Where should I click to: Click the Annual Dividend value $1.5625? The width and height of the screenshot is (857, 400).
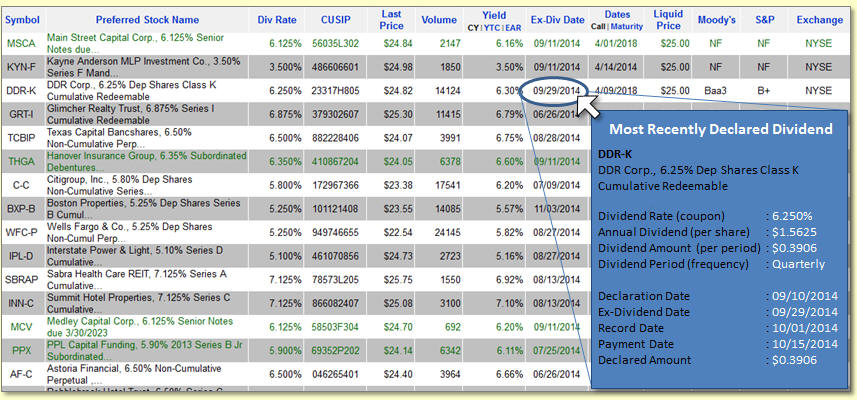tap(794, 232)
